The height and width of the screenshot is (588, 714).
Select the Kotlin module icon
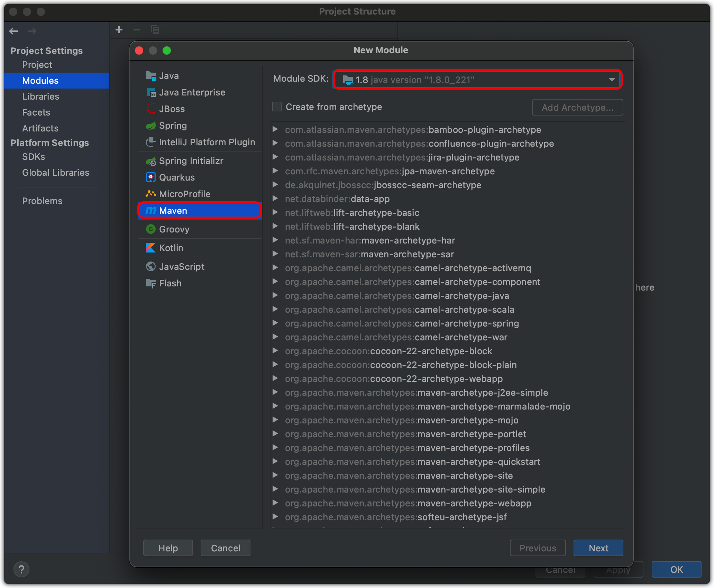point(150,247)
